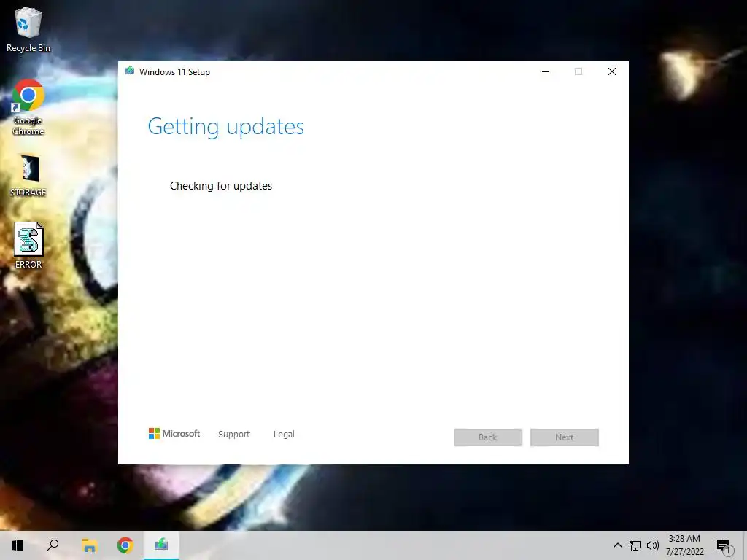This screenshot has height=560, width=747.
Task: Open taskbar search magnifier
Action: pyautogui.click(x=53, y=545)
